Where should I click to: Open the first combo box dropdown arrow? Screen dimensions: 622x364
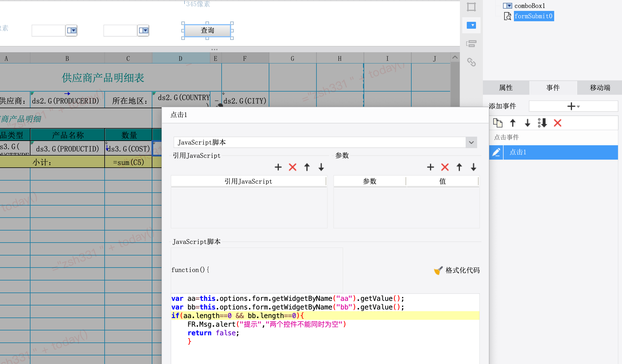coord(72,30)
